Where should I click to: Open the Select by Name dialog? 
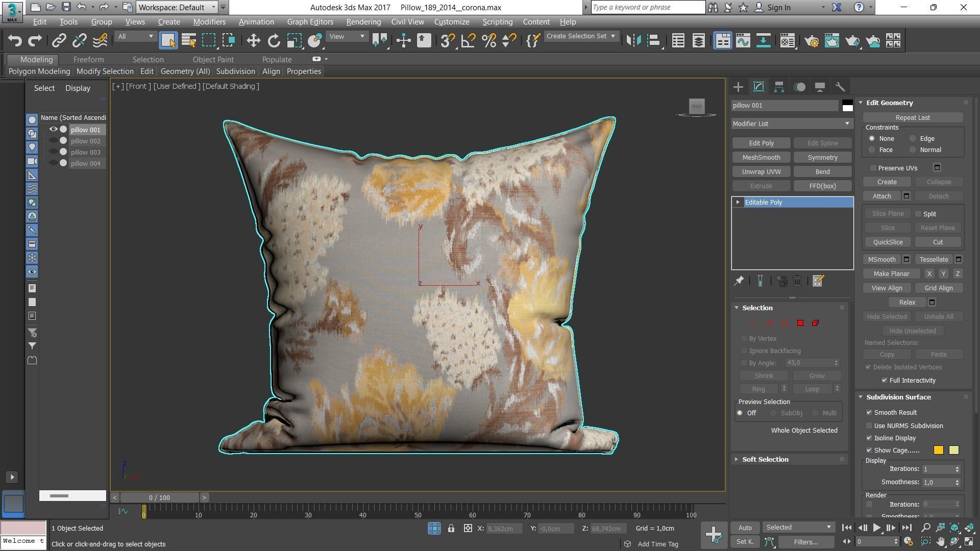189,41
